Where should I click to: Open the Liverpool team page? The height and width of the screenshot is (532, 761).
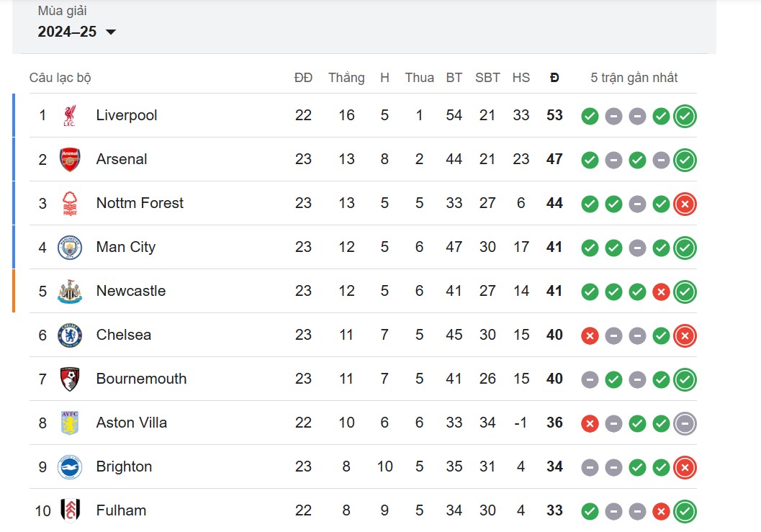(x=126, y=115)
